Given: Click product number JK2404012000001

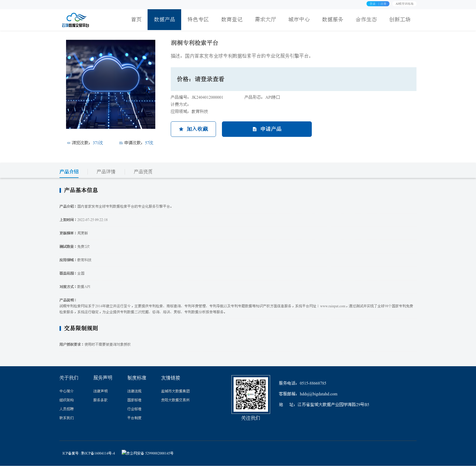Looking at the screenshot, I should point(207,97).
